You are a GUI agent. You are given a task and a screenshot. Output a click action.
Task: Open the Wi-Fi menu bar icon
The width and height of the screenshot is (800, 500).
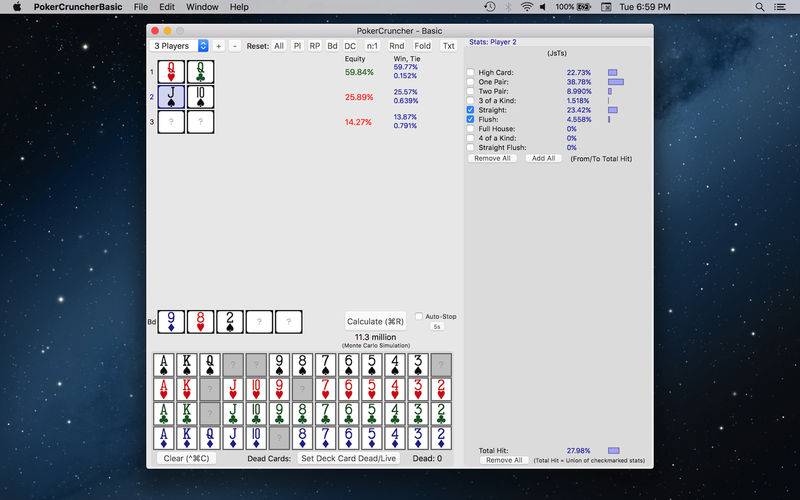[x=526, y=7]
